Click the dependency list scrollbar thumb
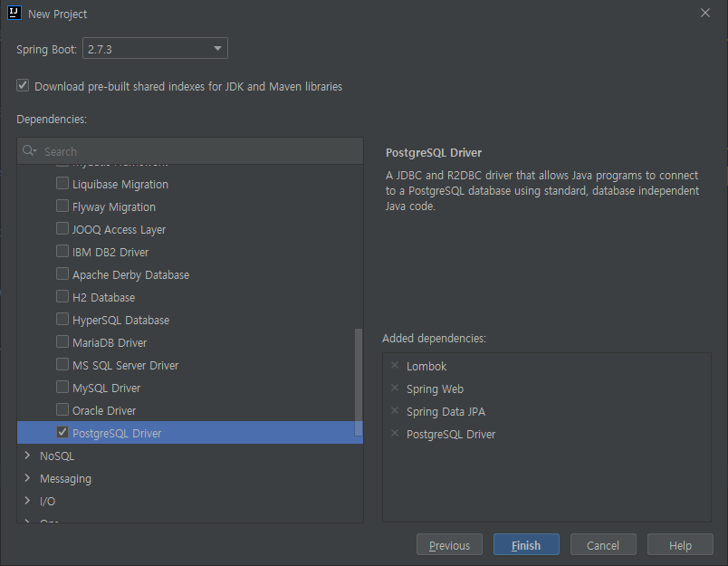The image size is (728, 566). [359, 382]
